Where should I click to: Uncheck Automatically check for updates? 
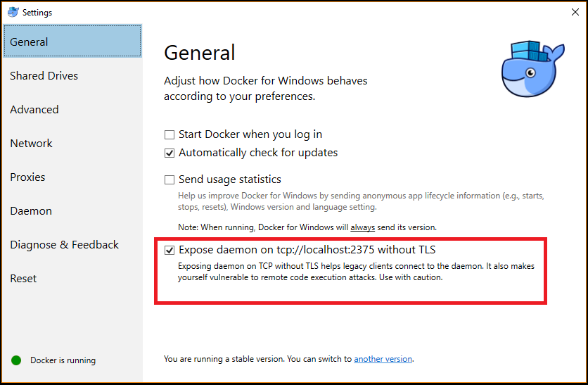click(170, 153)
